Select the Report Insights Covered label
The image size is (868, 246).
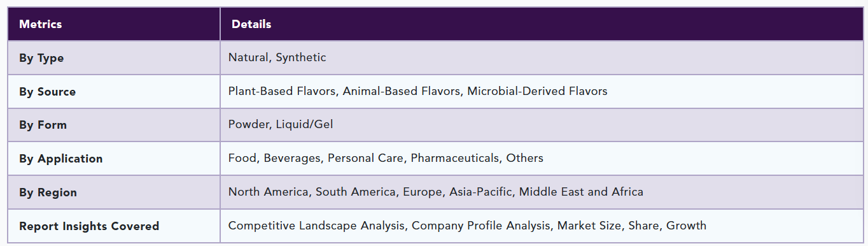coord(89,226)
